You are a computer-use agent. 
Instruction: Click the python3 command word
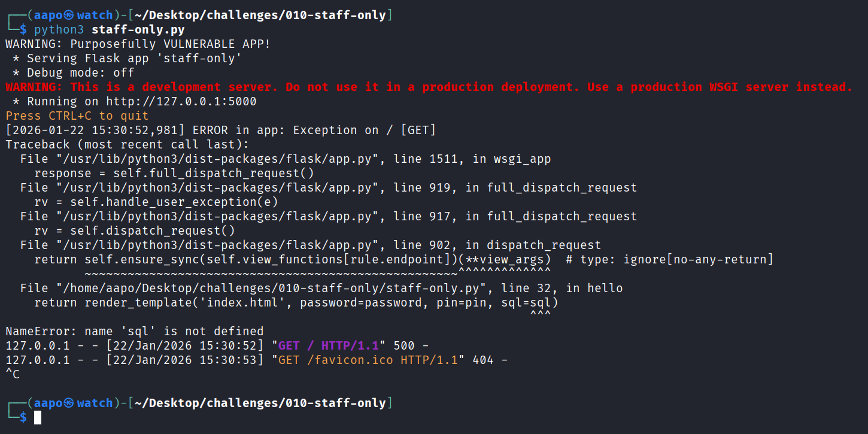tap(59, 29)
